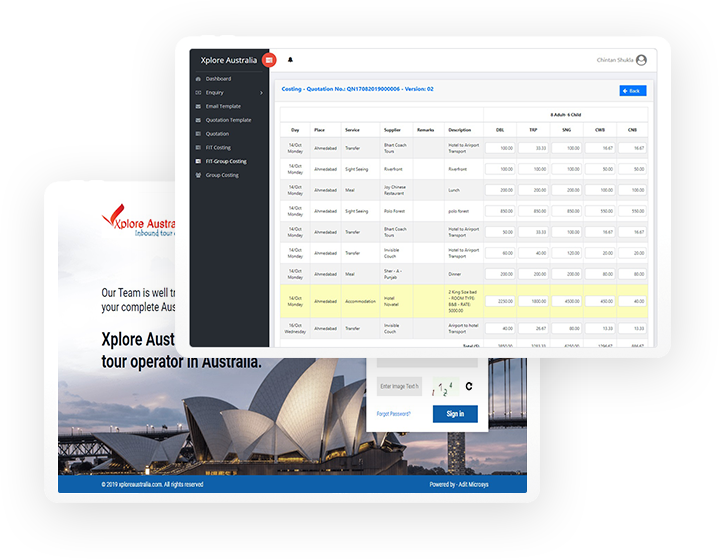Click the Day column header
The width and height of the screenshot is (719, 559).
tap(295, 130)
